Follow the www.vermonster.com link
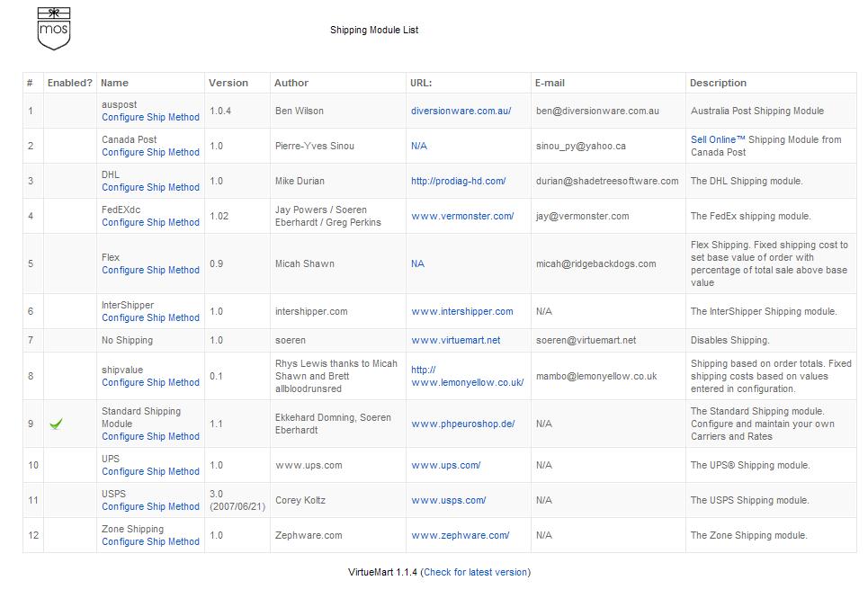Viewport: 868px width, 616px height. click(x=462, y=217)
